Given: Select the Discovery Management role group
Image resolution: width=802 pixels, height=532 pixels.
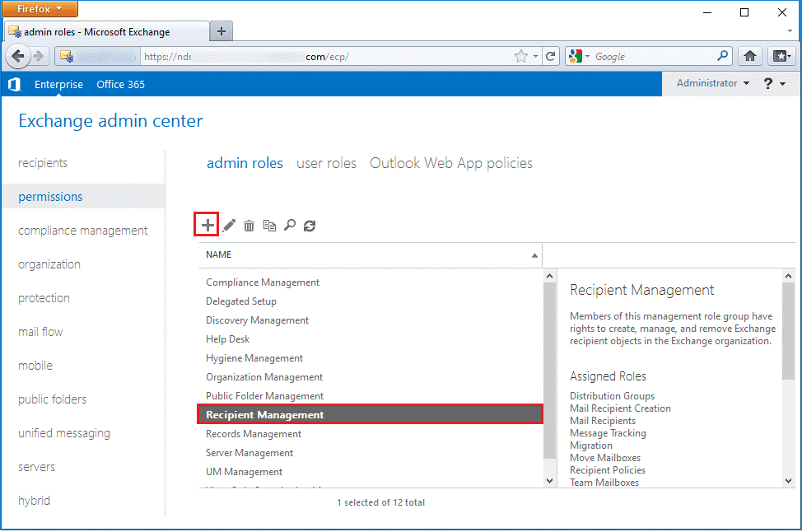Looking at the screenshot, I should click(x=371, y=320).
